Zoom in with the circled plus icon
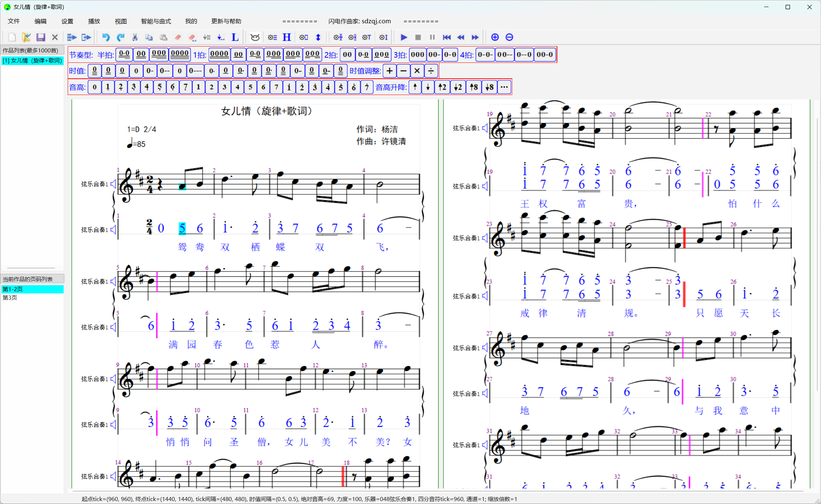This screenshot has width=821, height=504. point(495,37)
